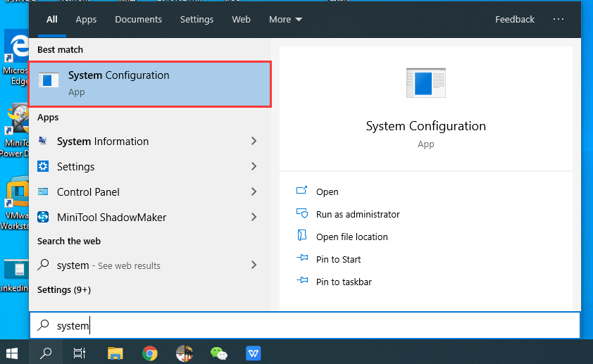This screenshot has width=593, height=364.
Task: Open WeChat from the taskbar
Action: [x=219, y=353]
